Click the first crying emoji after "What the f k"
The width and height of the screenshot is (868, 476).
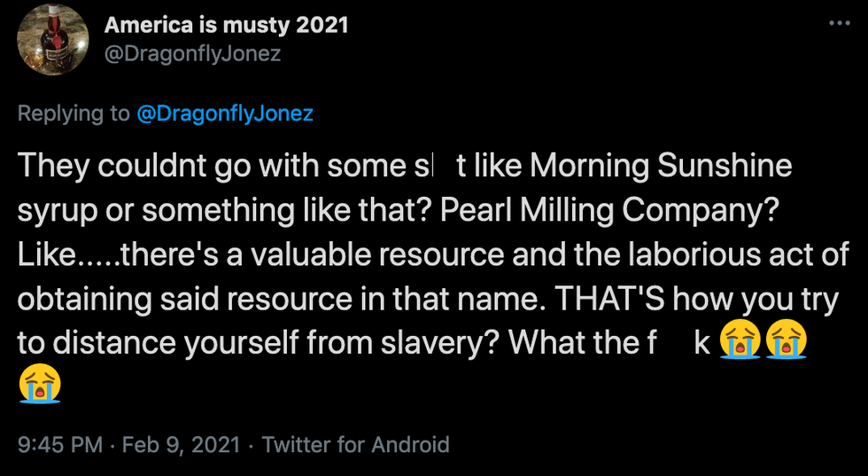[740, 342]
